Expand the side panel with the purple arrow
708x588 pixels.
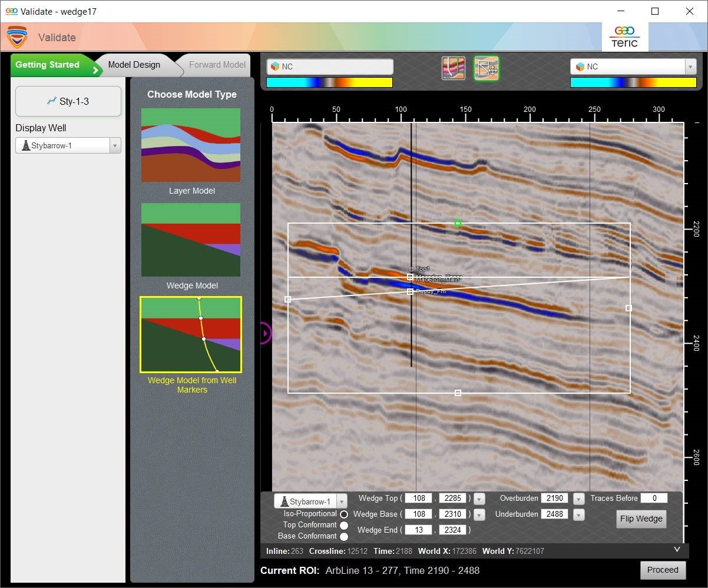(x=266, y=334)
